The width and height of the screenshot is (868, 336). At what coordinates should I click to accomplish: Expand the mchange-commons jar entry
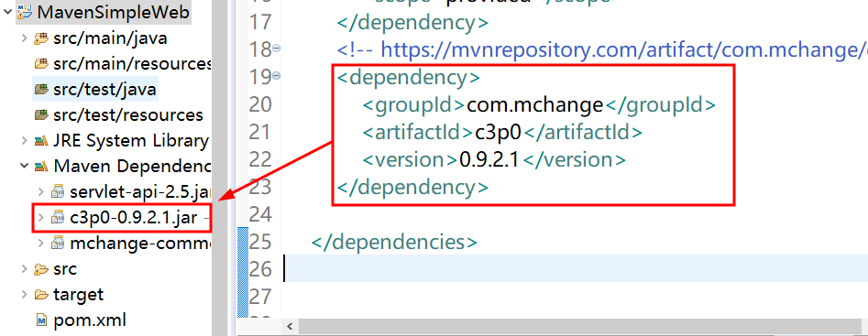40,243
